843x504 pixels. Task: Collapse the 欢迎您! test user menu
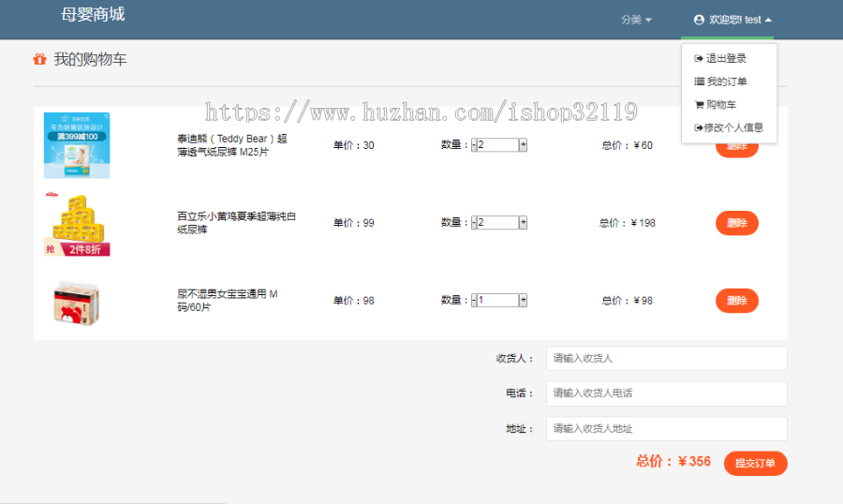click(732, 20)
